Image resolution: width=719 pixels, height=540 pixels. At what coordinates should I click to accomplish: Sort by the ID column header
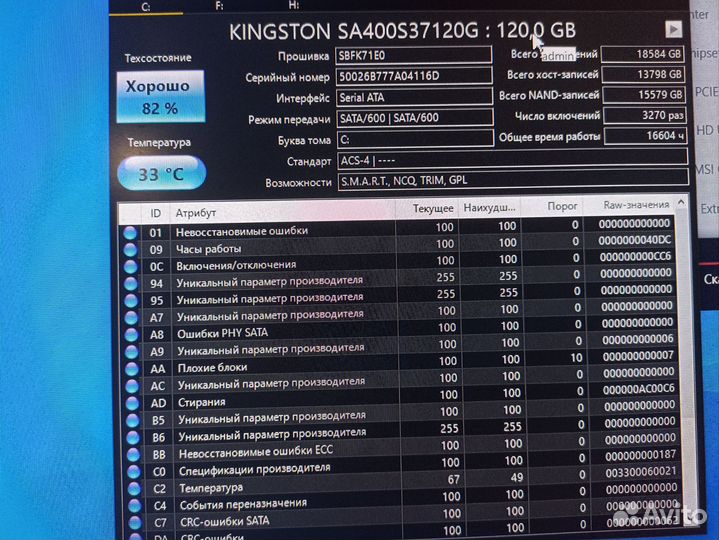(155, 213)
